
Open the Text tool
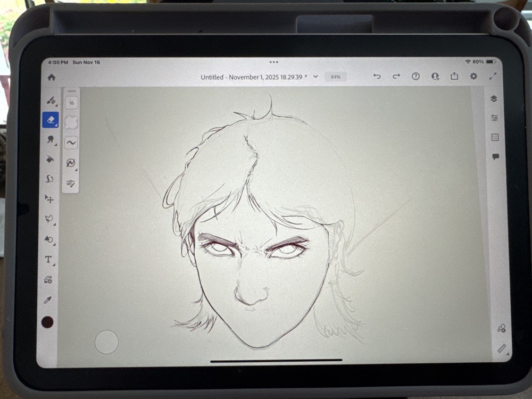click(48, 260)
